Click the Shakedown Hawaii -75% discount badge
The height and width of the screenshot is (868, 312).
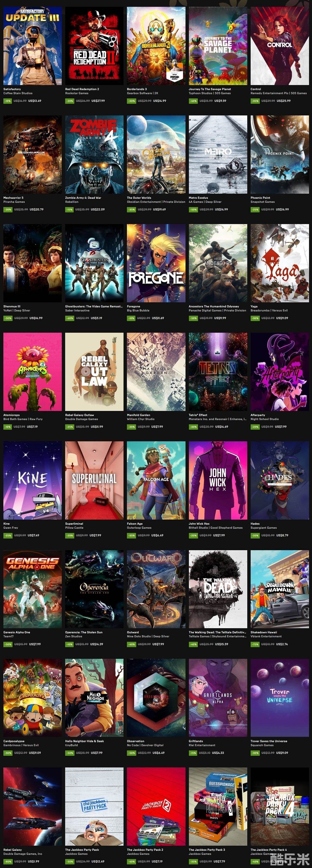[x=255, y=644]
